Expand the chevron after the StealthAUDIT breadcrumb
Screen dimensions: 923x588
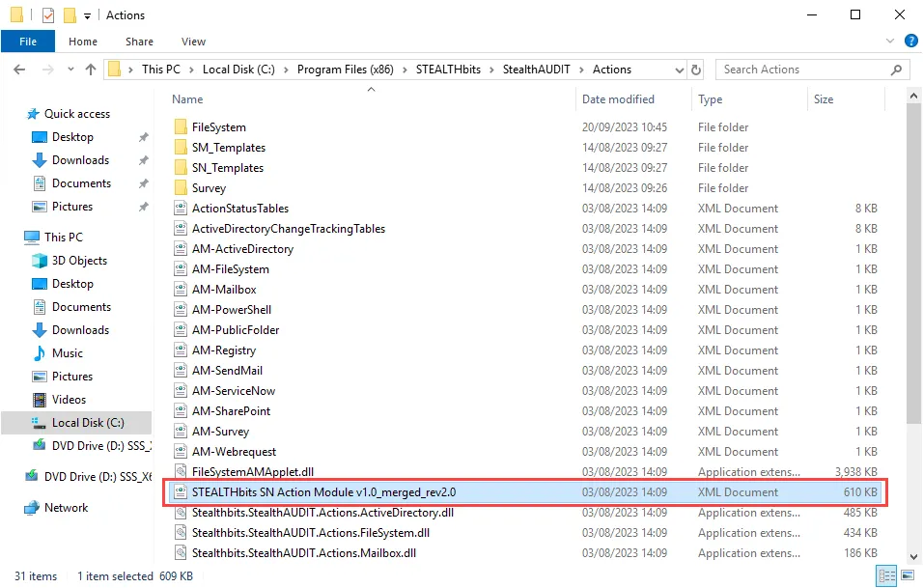point(581,70)
